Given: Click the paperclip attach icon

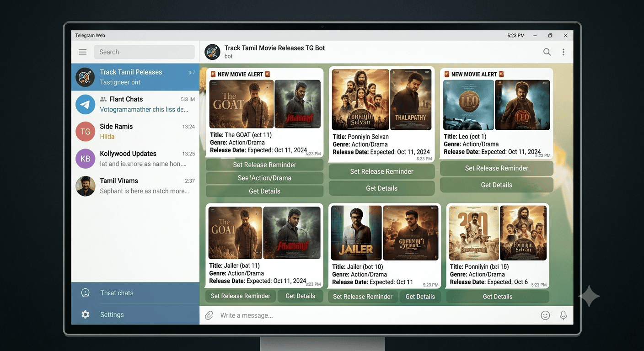Looking at the screenshot, I should pyautogui.click(x=209, y=315).
